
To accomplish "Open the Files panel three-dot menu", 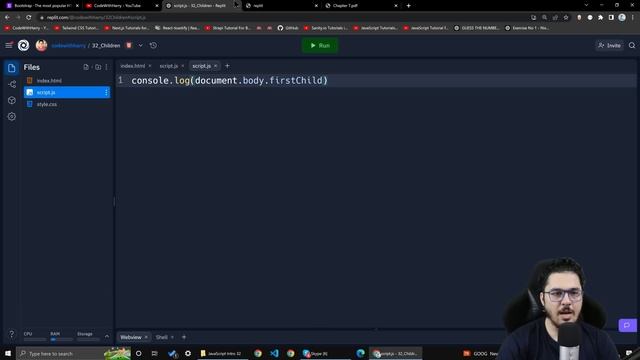I will [x=107, y=67].
